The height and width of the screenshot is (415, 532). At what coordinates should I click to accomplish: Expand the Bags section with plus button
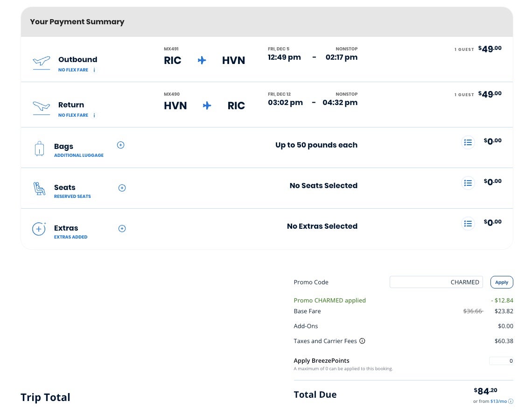click(x=120, y=145)
